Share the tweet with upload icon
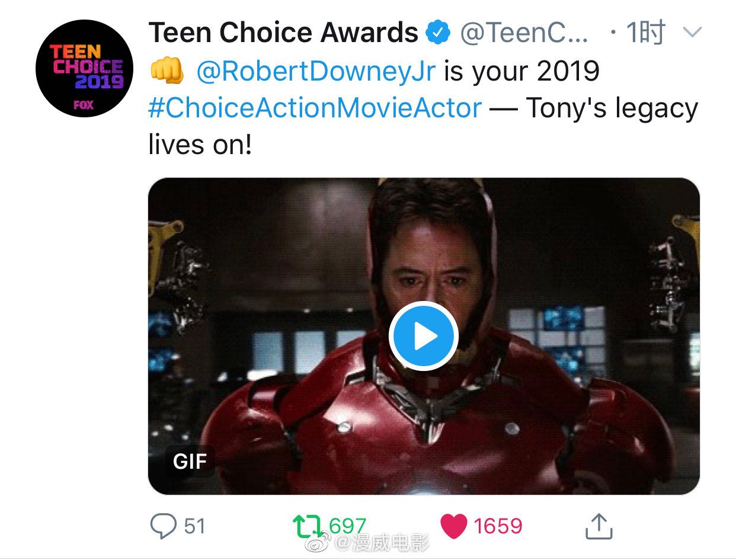Screen dimensions: 736x560 point(597,526)
